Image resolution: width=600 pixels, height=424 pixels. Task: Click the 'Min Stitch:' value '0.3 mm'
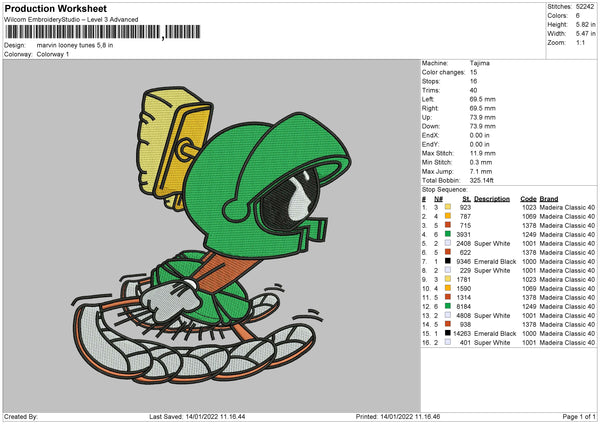pos(481,162)
